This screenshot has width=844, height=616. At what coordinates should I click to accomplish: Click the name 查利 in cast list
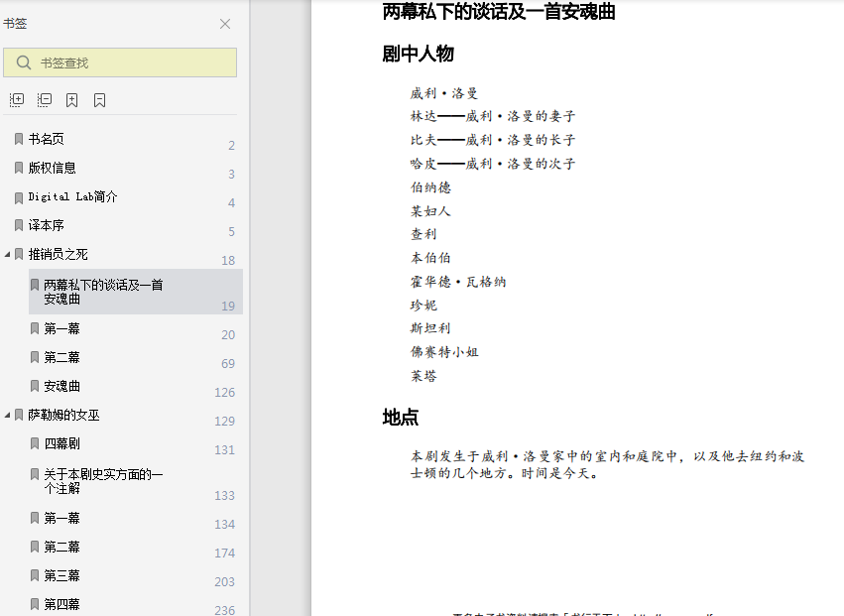(x=423, y=234)
